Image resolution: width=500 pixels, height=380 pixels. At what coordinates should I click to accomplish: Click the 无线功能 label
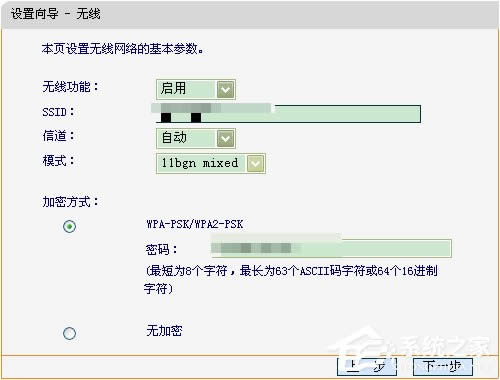pyautogui.click(x=70, y=87)
